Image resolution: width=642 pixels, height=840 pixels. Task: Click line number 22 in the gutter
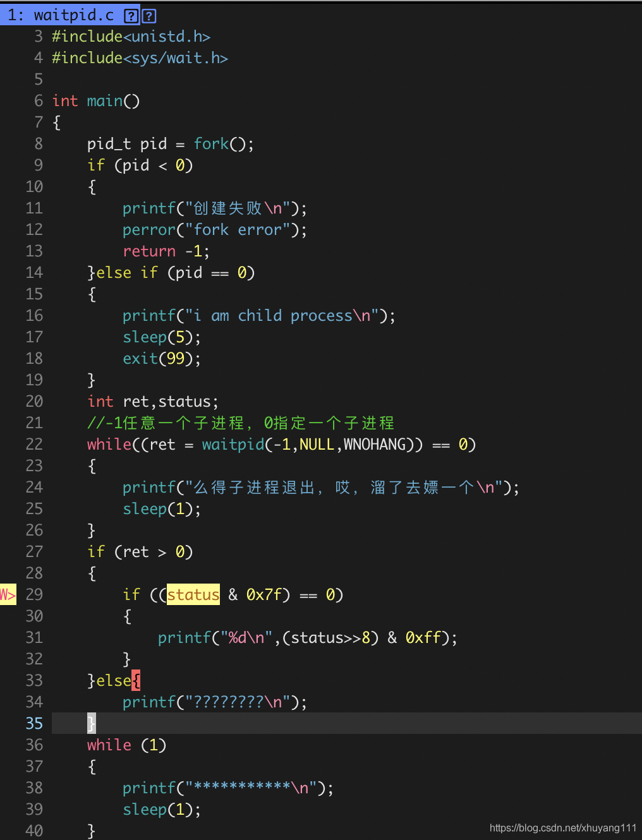tap(34, 444)
